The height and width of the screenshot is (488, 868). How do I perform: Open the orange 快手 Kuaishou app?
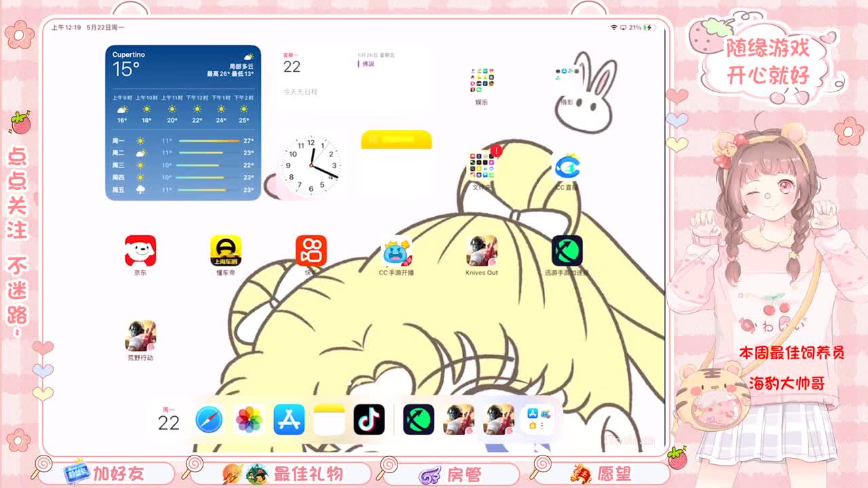(x=311, y=251)
